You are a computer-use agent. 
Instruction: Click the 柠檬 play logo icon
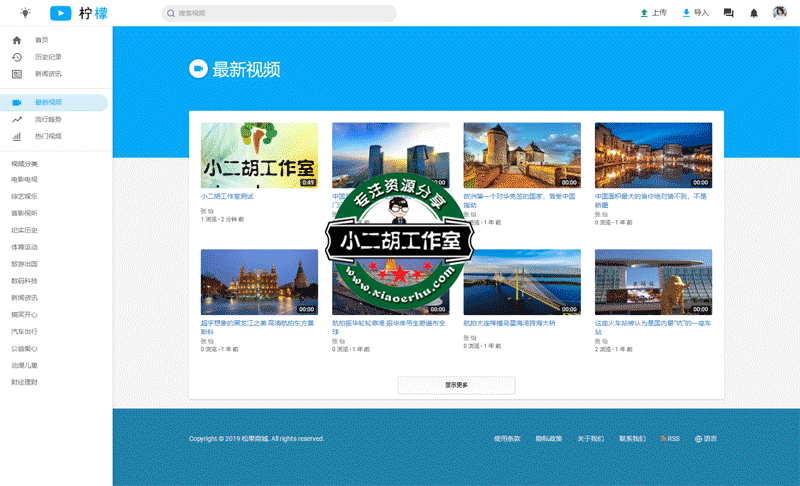click(61, 13)
